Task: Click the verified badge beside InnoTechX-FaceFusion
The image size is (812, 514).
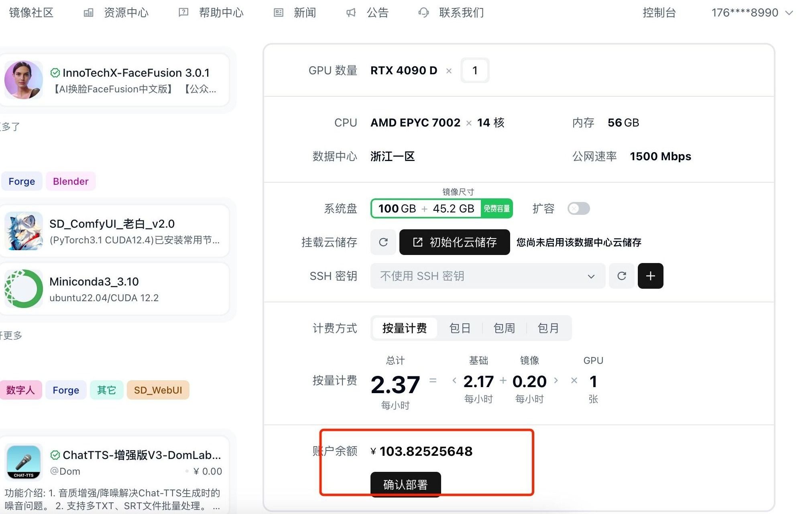Action: pyautogui.click(x=55, y=73)
